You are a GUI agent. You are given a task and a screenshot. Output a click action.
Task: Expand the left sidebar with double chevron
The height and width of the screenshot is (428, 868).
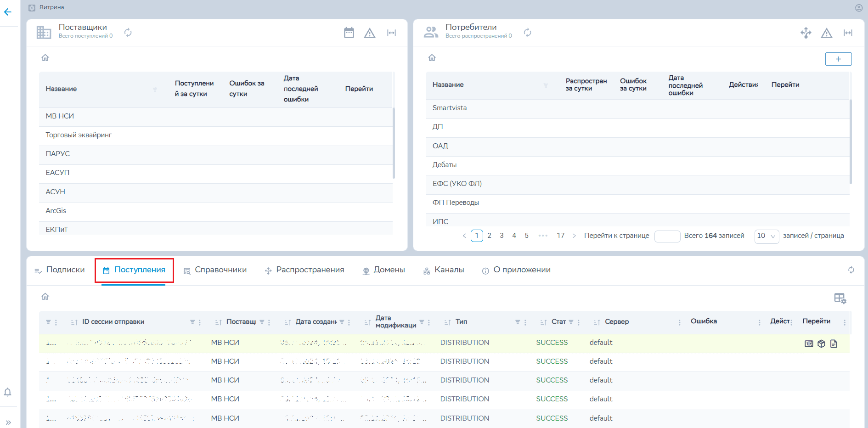coord(8,422)
